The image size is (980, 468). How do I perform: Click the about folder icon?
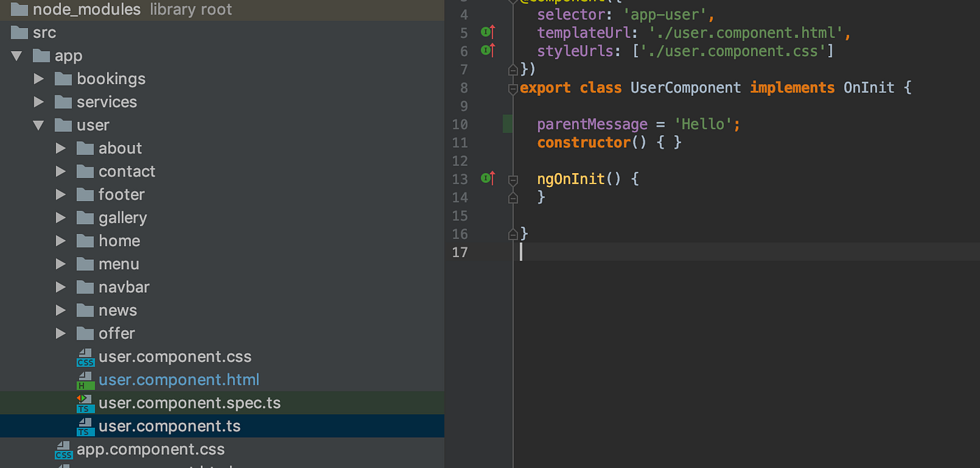pos(85,149)
